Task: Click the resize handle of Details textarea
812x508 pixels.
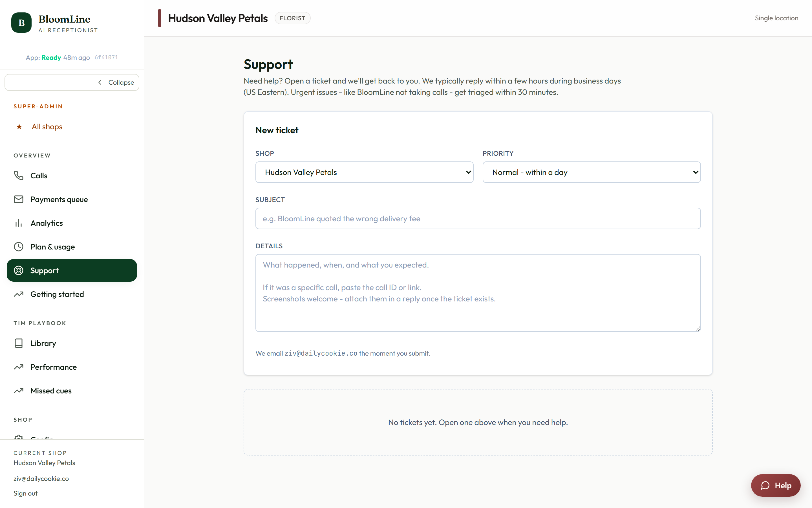Action: [698, 329]
